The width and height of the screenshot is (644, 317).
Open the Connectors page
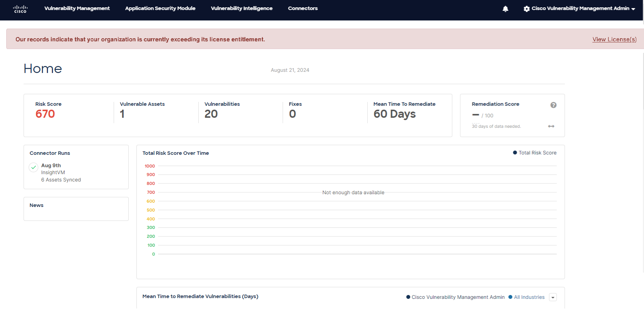point(303,8)
